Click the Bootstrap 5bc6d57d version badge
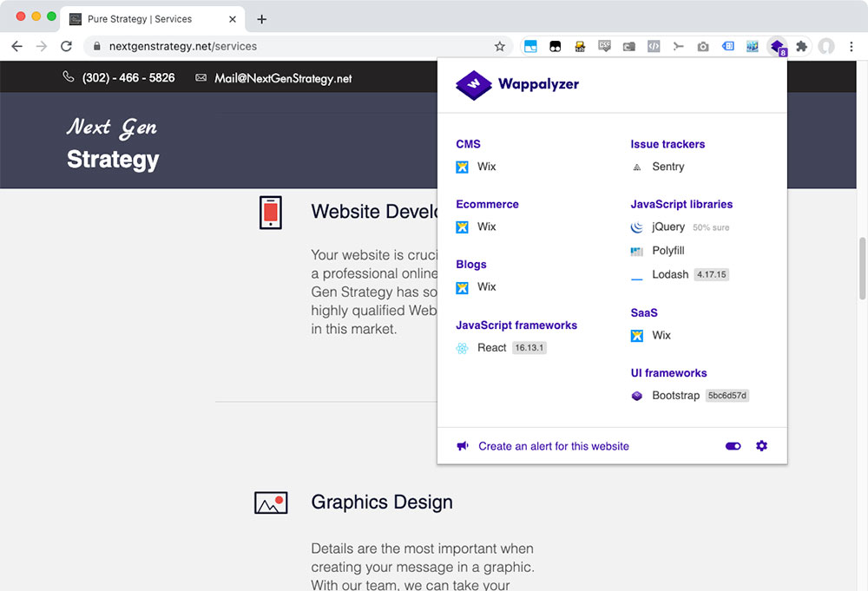Viewport: 868px width, 591px height. pos(727,396)
